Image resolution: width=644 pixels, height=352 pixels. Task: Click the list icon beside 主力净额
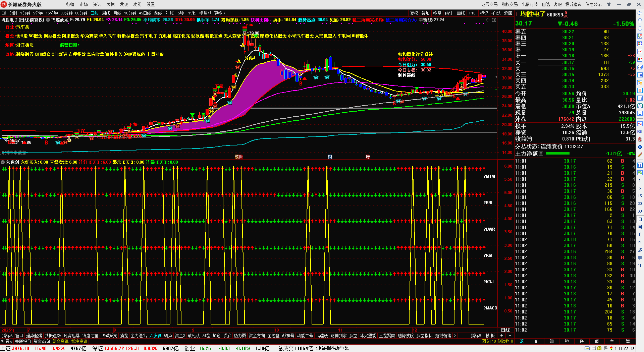point(541,154)
